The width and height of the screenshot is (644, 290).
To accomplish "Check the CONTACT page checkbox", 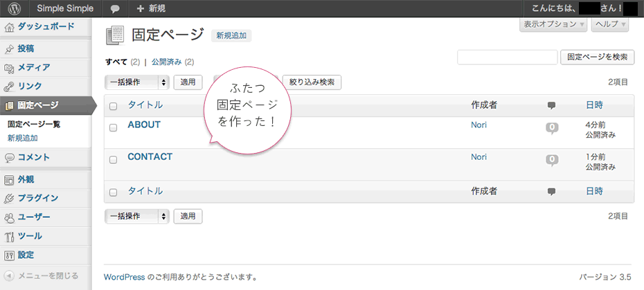I will pyautogui.click(x=114, y=159).
